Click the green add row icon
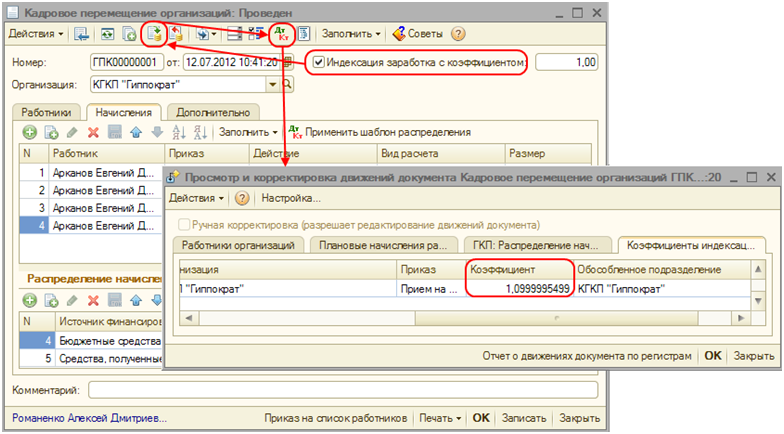 click(30, 132)
